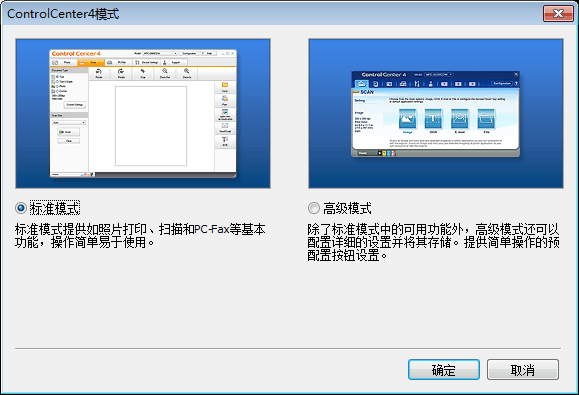Click the blank scan page area in Home preview
This screenshot has width=579, height=395.
(151, 126)
